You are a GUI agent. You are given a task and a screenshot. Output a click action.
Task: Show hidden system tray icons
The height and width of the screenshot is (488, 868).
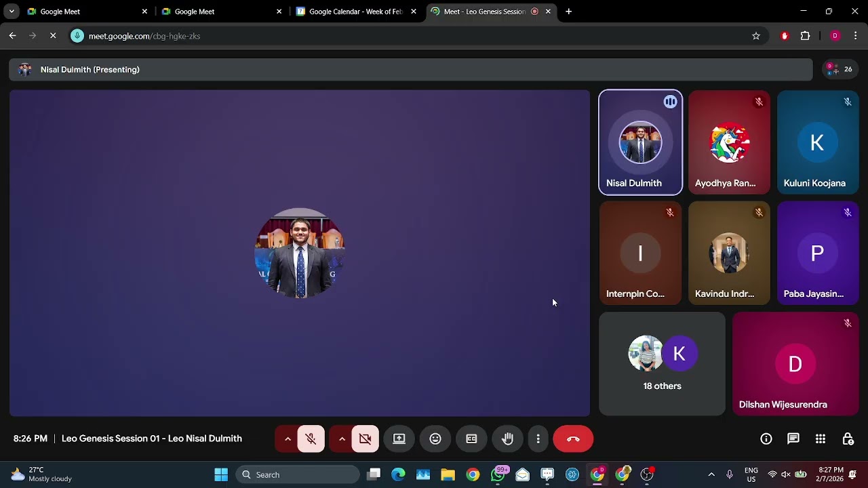coord(711,474)
